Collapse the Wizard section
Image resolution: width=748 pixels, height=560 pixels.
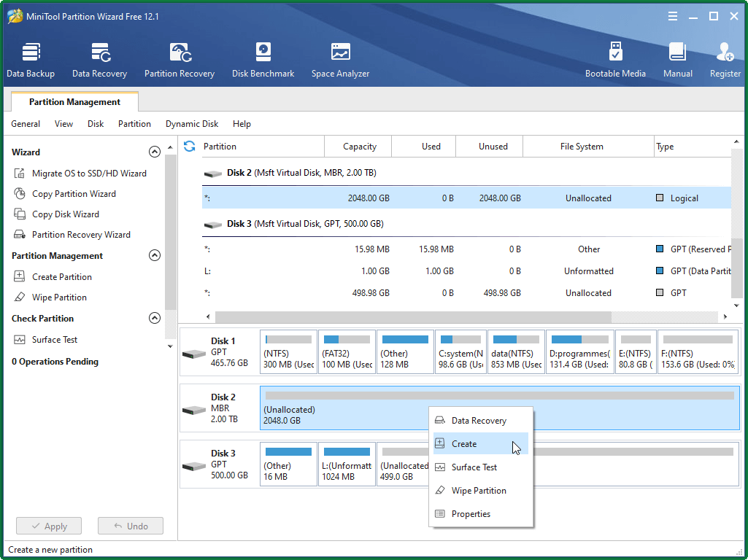[x=155, y=151]
